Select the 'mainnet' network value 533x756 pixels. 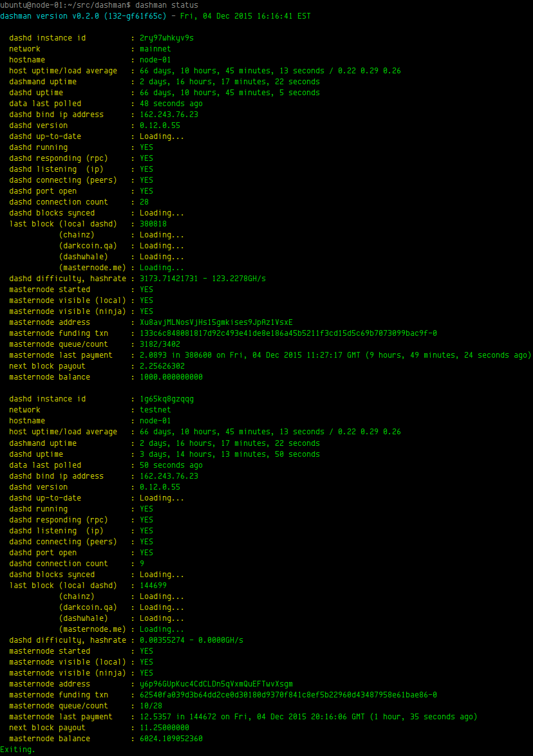click(155, 49)
